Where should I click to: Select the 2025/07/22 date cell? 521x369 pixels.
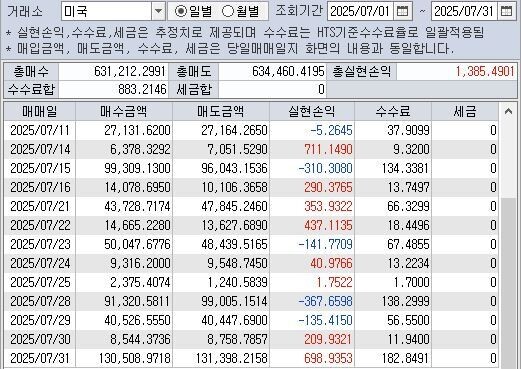(x=40, y=225)
